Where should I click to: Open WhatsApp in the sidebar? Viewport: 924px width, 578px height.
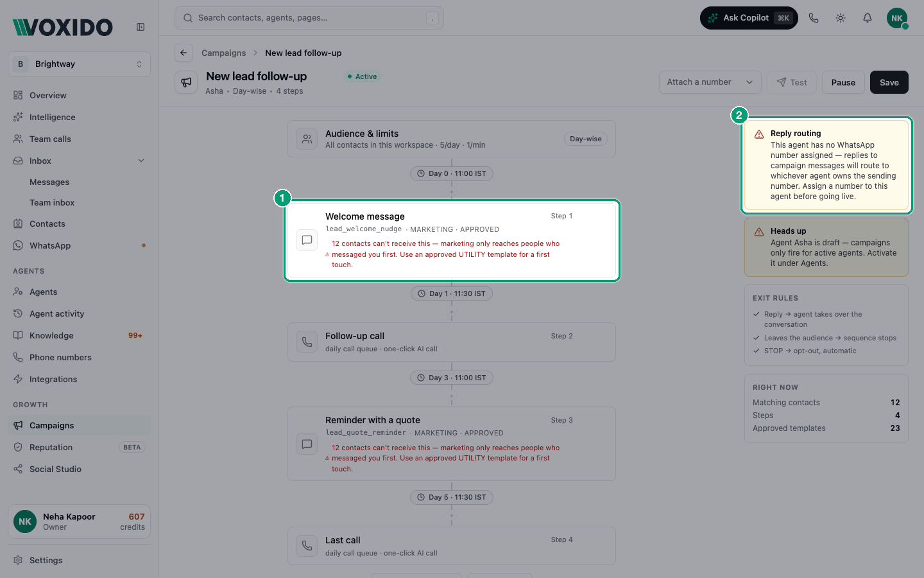pyautogui.click(x=79, y=245)
